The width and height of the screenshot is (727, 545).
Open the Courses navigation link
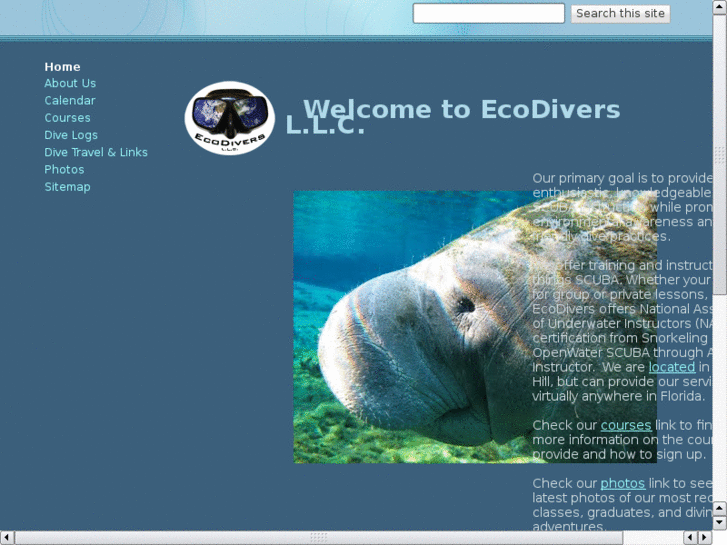(x=67, y=118)
